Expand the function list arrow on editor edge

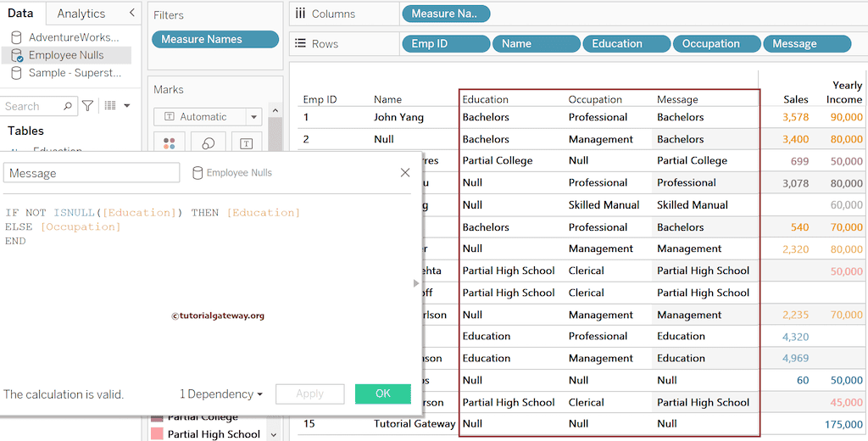pyautogui.click(x=416, y=283)
